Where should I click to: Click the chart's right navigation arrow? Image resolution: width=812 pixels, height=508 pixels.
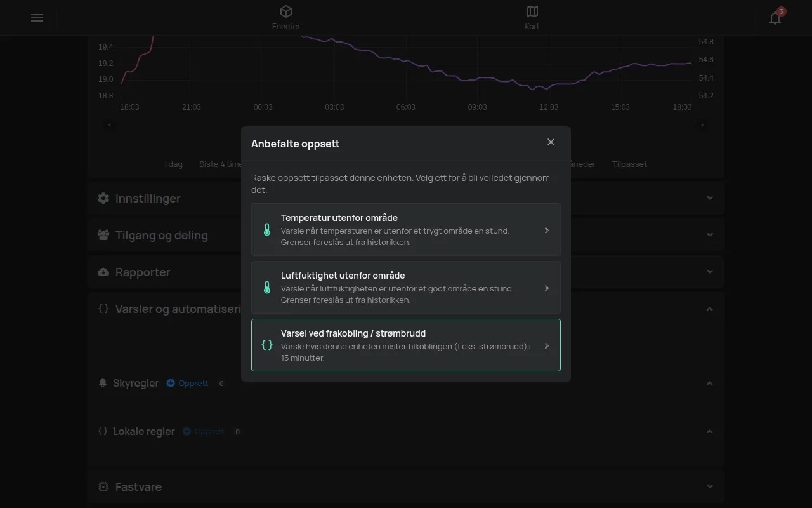(x=702, y=125)
